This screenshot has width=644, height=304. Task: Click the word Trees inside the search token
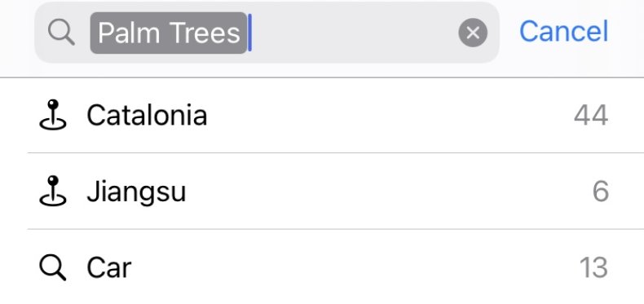205,33
